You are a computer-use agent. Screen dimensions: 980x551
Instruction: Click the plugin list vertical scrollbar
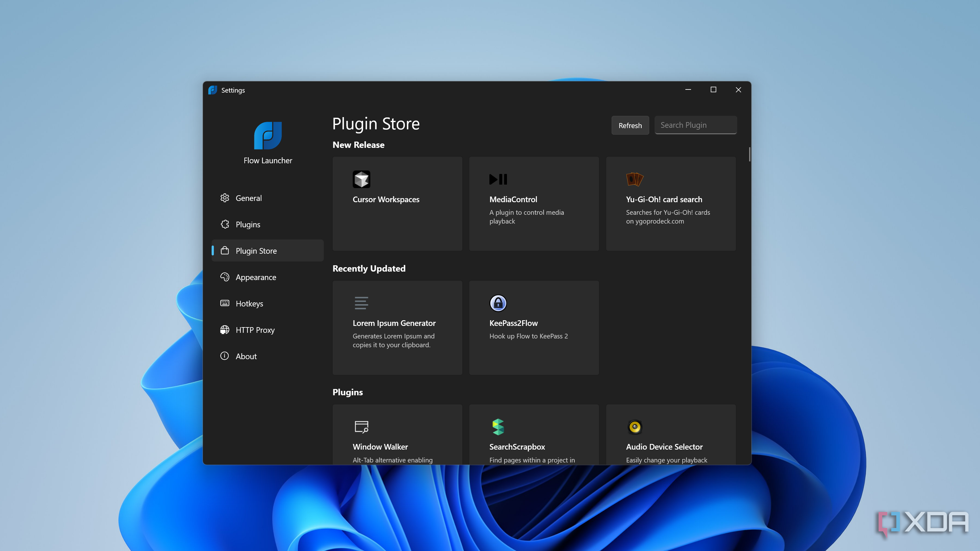[x=749, y=154]
